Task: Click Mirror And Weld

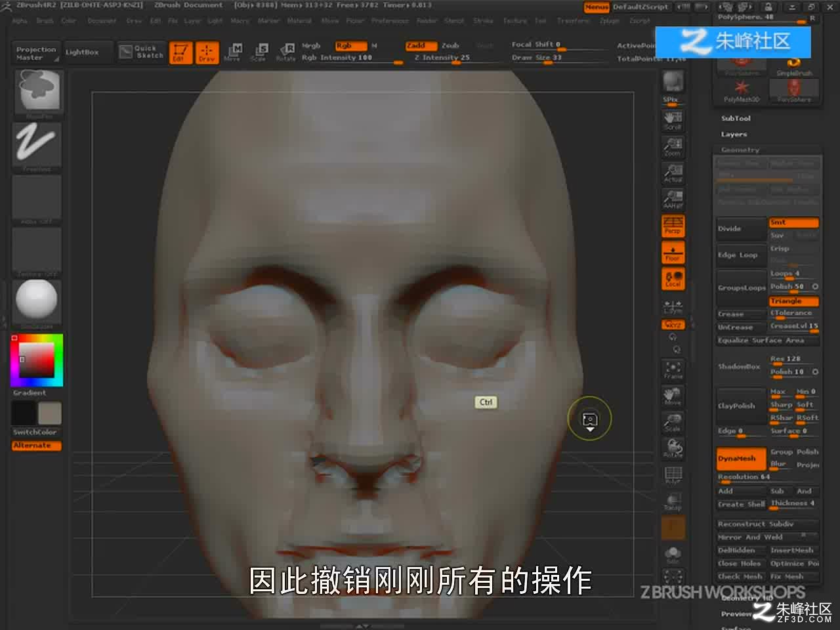Action: coord(768,537)
